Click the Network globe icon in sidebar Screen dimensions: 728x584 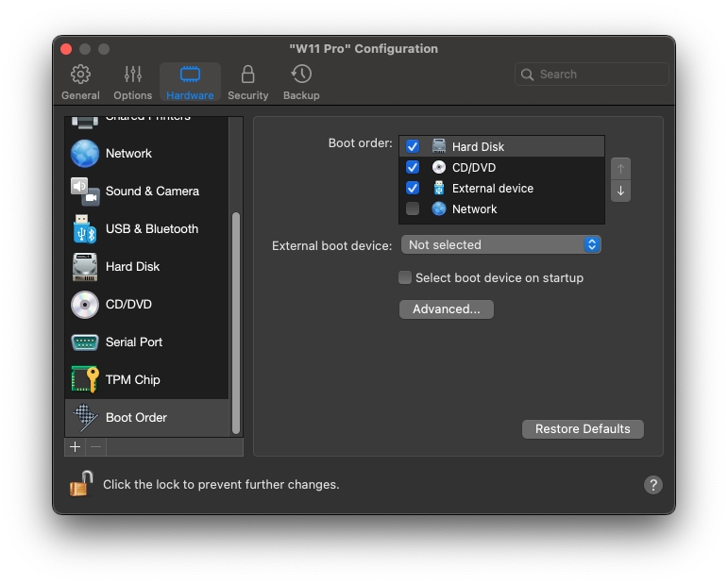tap(85, 153)
